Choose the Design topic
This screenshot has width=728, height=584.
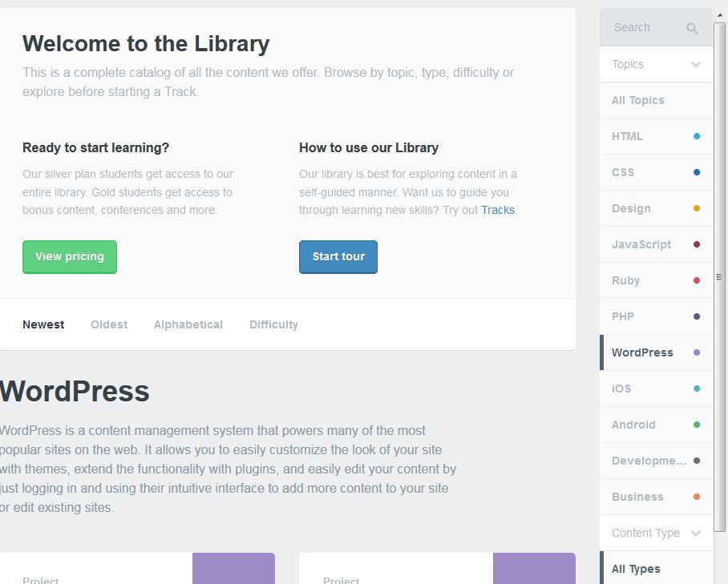[656, 208]
